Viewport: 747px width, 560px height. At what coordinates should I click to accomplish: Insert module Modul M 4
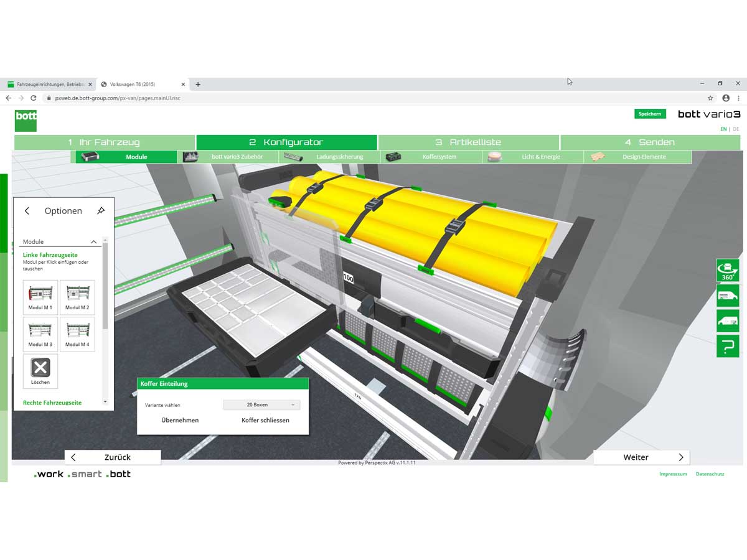pyautogui.click(x=77, y=334)
